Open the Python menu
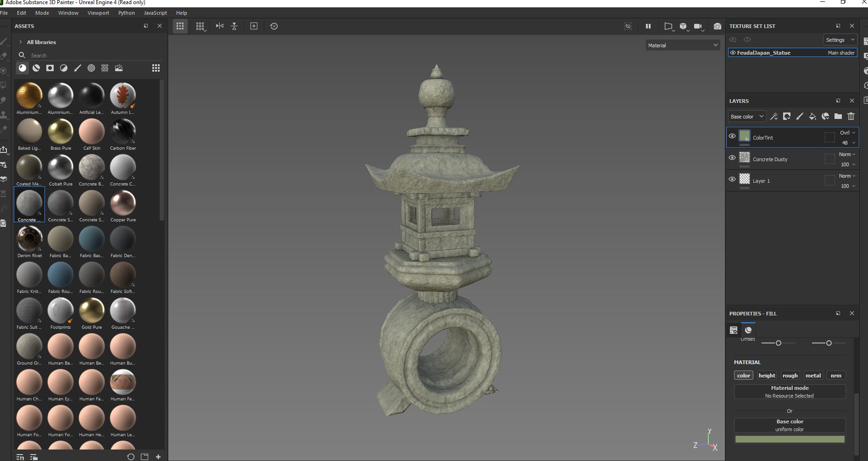The height and width of the screenshot is (461, 868). point(126,13)
